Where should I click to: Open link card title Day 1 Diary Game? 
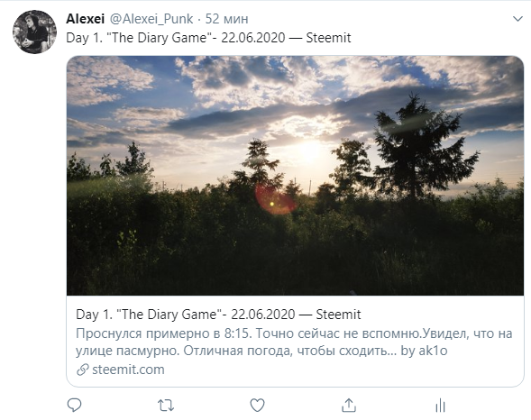pos(218,315)
